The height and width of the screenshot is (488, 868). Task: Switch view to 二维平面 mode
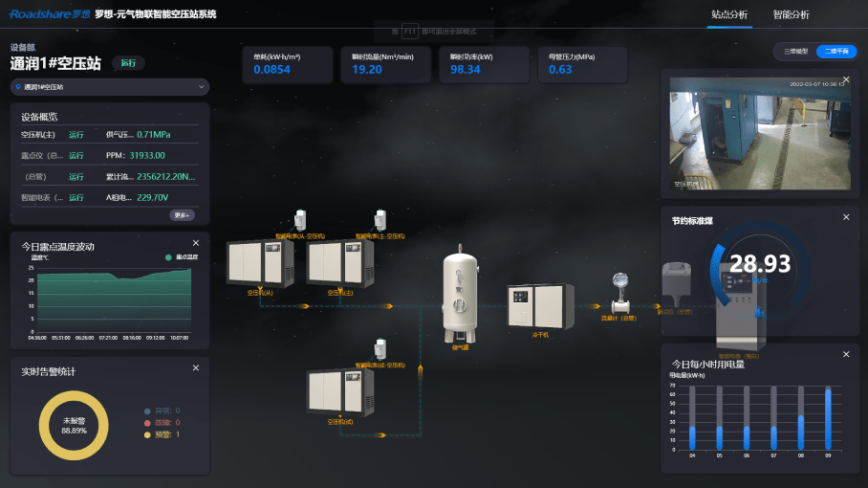(x=830, y=52)
